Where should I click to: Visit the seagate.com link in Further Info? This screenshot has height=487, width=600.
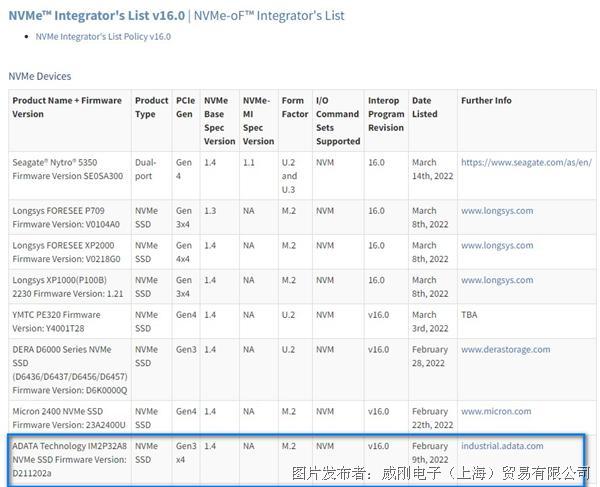526,162
